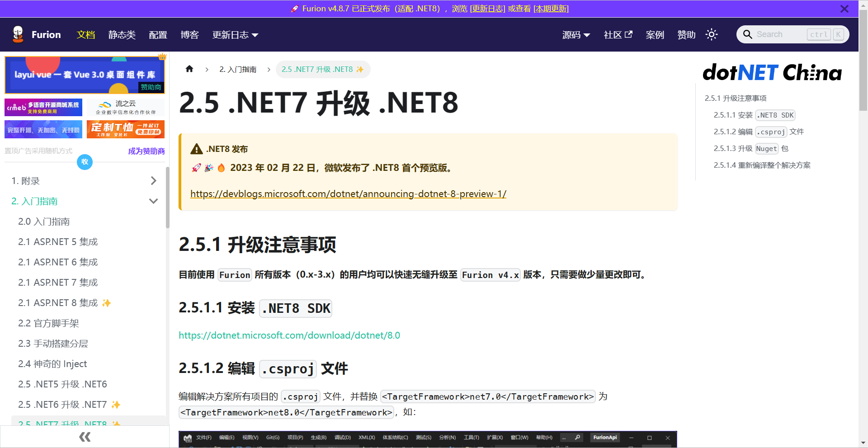Click the page title 2.5 .NET7 升级 .NET8

tap(319, 103)
